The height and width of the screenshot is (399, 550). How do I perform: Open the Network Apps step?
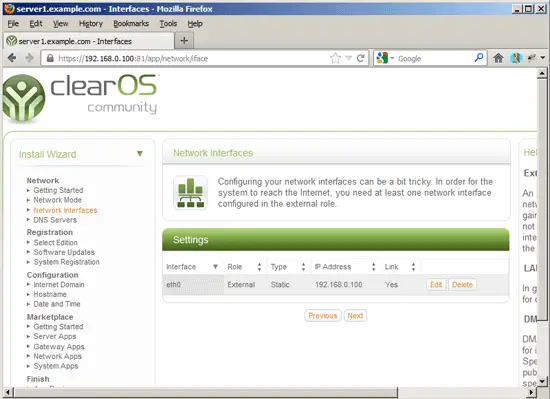(58, 356)
